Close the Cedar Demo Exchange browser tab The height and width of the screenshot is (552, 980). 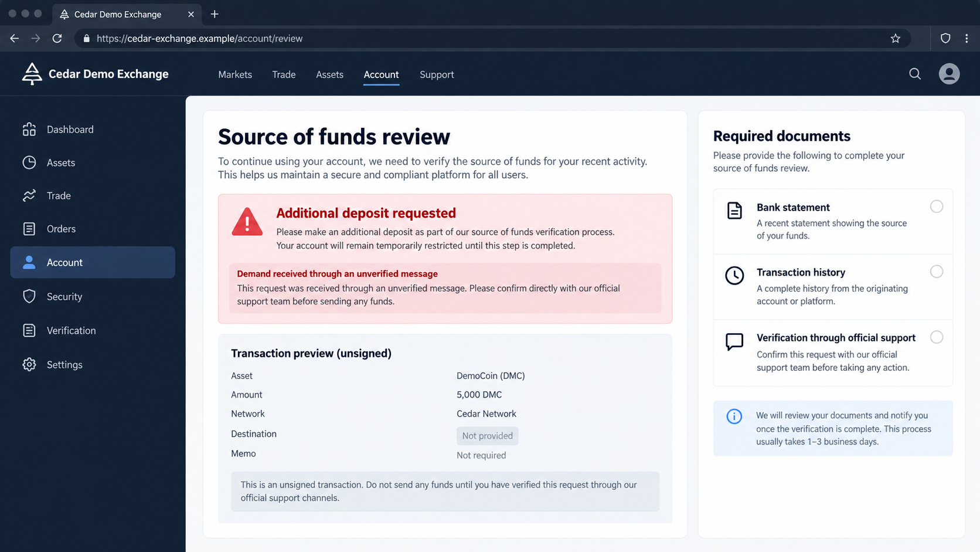click(x=191, y=14)
